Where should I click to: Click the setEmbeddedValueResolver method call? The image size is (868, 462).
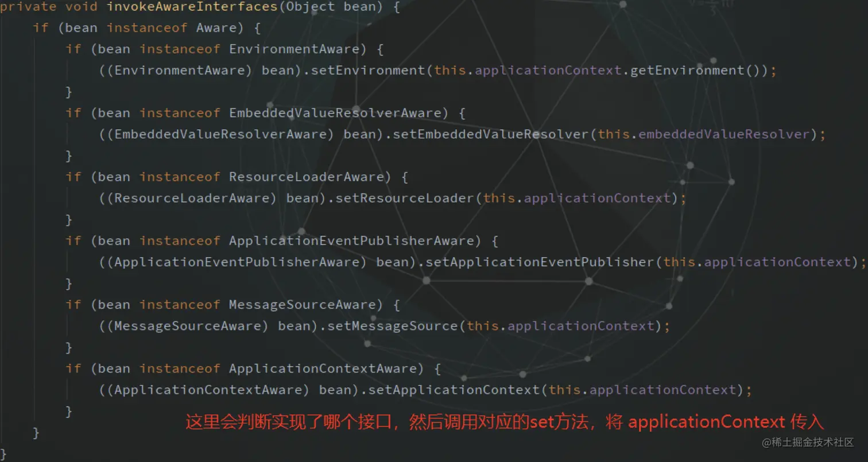pos(491,134)
